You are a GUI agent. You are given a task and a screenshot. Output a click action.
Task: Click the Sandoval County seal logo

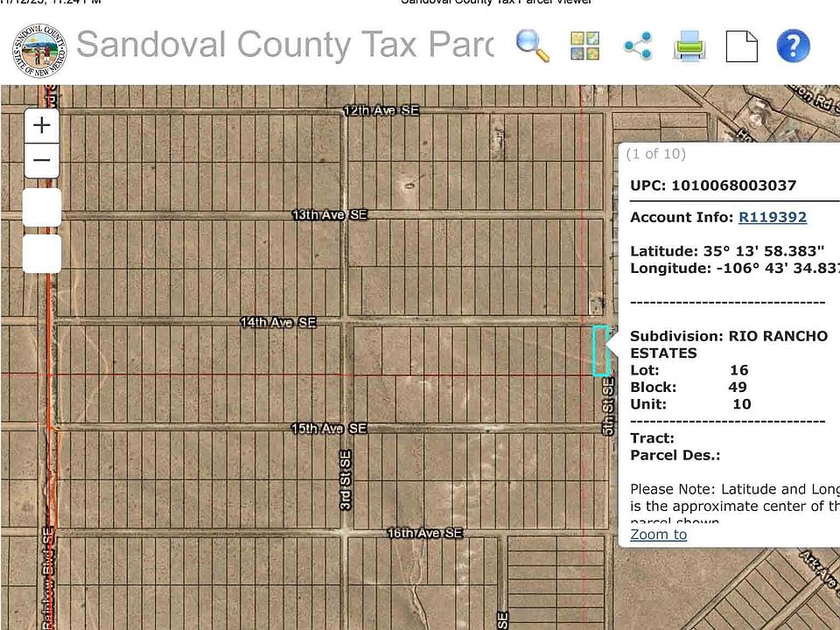click(x=39, y=51)
